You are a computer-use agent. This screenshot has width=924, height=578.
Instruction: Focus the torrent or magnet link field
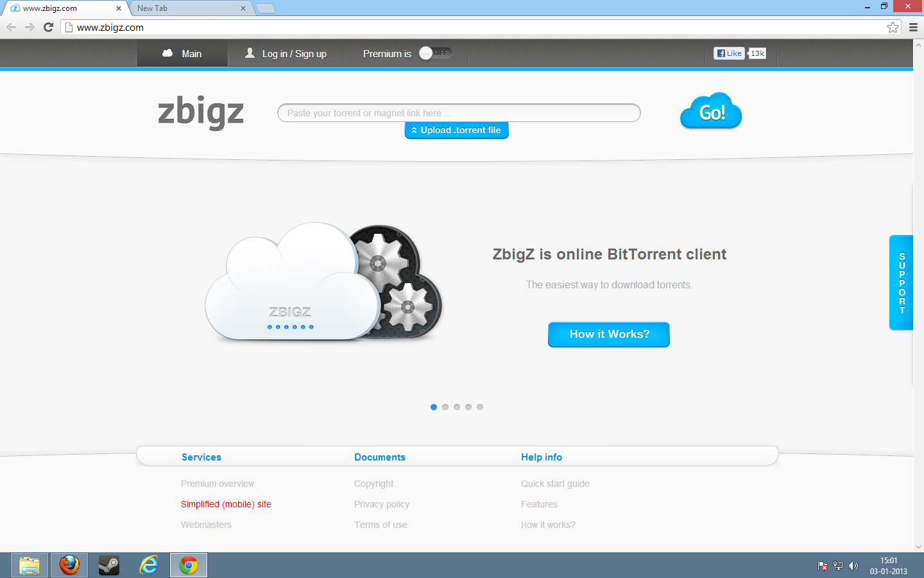tap(459, 112)
